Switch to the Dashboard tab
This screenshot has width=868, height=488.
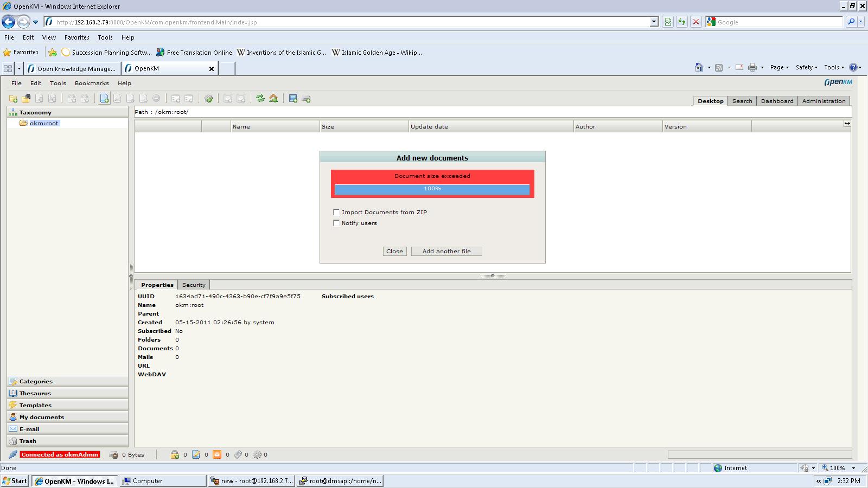point(777,101)
